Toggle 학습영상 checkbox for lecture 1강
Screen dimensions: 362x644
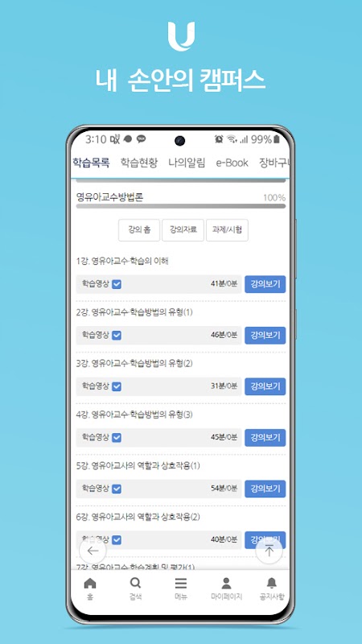pos(117,284)
